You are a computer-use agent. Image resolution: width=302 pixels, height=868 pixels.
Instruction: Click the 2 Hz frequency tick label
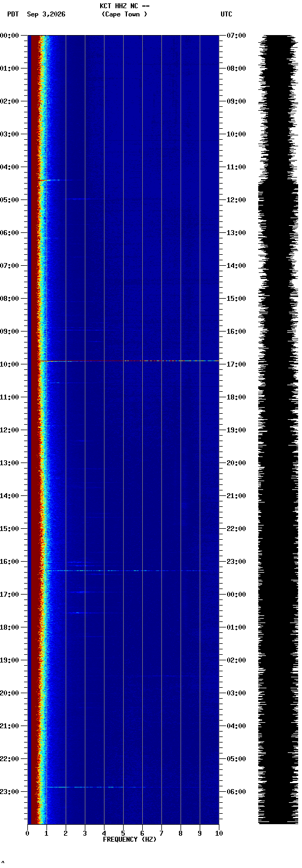point(66,833)
